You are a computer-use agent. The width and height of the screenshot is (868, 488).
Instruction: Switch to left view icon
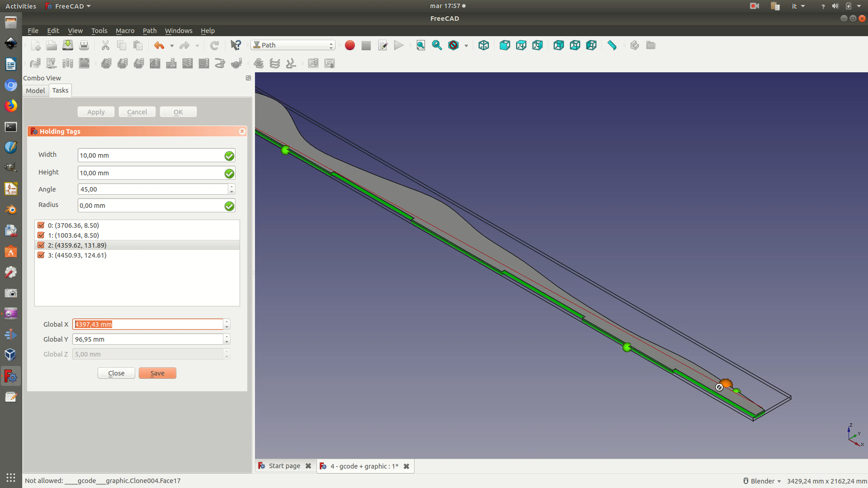591,45
